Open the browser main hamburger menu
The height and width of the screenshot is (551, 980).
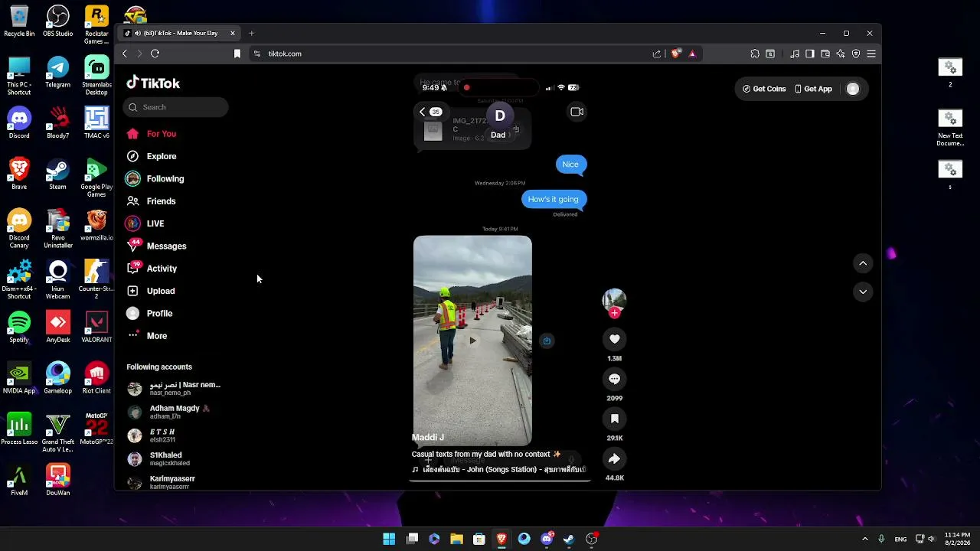pos(871,54)
